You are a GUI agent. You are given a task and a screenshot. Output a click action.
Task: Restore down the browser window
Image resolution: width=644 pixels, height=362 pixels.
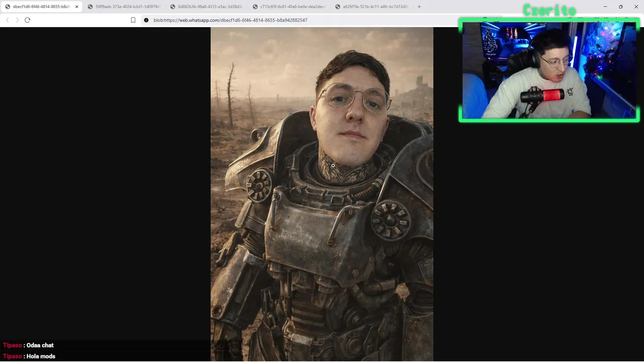tap(620, 7)
